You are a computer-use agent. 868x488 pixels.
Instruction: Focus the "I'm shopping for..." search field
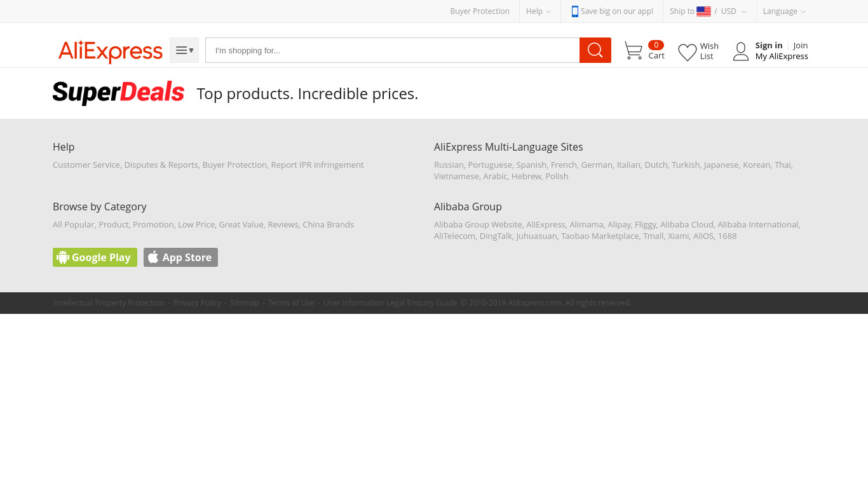click(x=392, y=50)
